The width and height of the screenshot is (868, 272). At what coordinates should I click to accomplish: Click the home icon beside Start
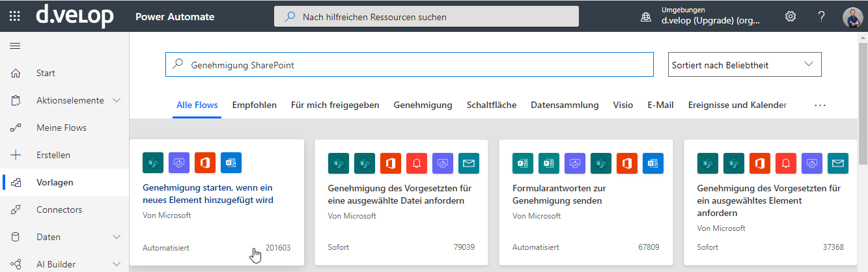pyautogui.click(x=16, y=73)
